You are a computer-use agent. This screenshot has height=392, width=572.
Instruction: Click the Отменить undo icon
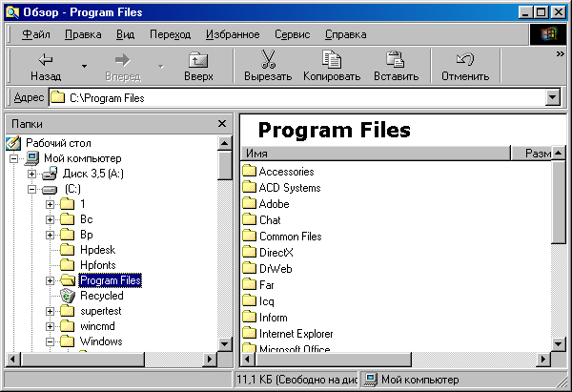(x=465, y=59)
